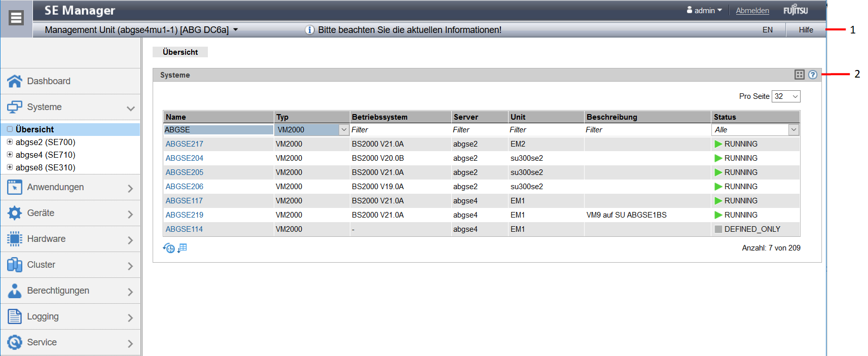Click the Hardware chip icon

15,239
